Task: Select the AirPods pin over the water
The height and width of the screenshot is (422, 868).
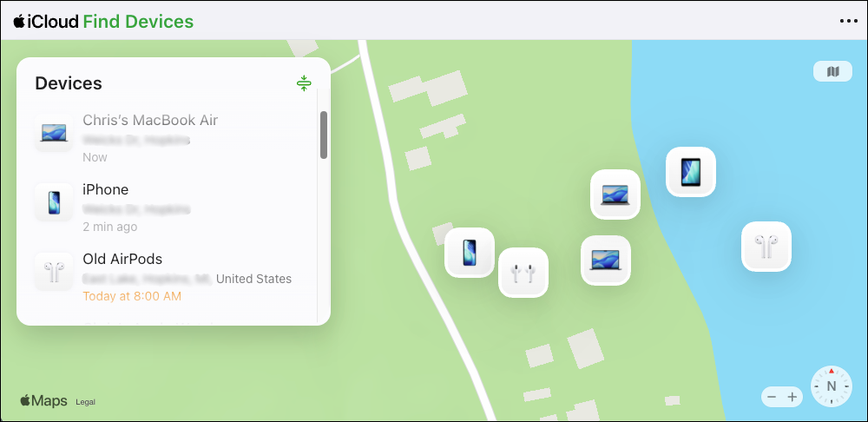Action: coord(766,247)
